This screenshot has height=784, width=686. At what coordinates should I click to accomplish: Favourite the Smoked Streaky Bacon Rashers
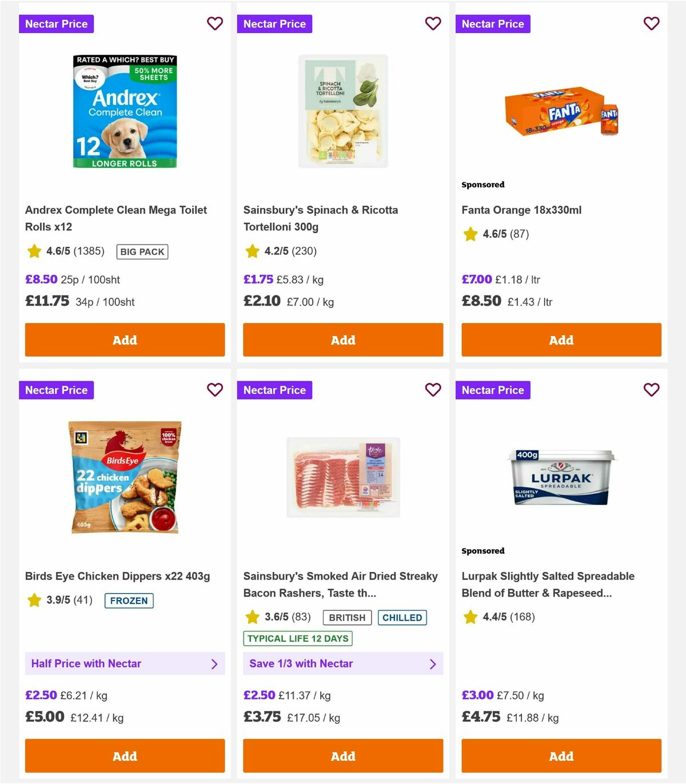click(x=433, y=390)
